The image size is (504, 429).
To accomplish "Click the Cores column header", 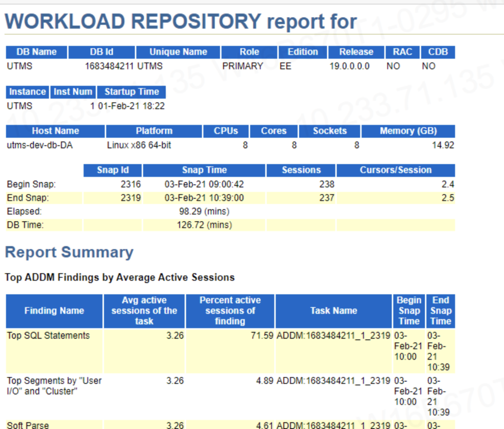I will click(273, 131).
